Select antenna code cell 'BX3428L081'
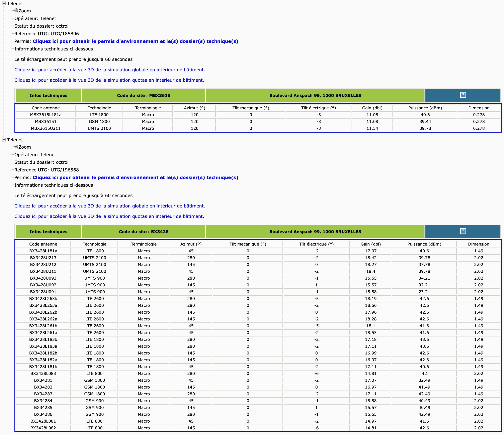The image size is (504, 435). coord(43,421)
